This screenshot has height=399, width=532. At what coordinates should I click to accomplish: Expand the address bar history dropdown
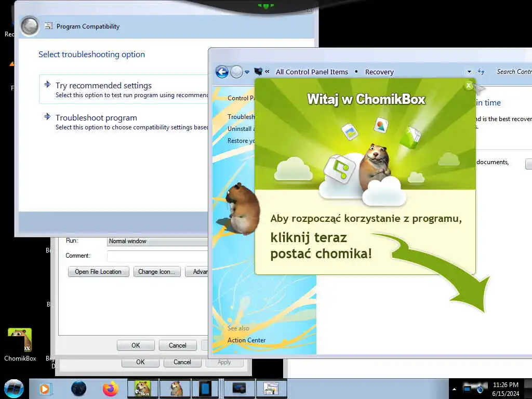pyautogui.click(x=469, y=72)
